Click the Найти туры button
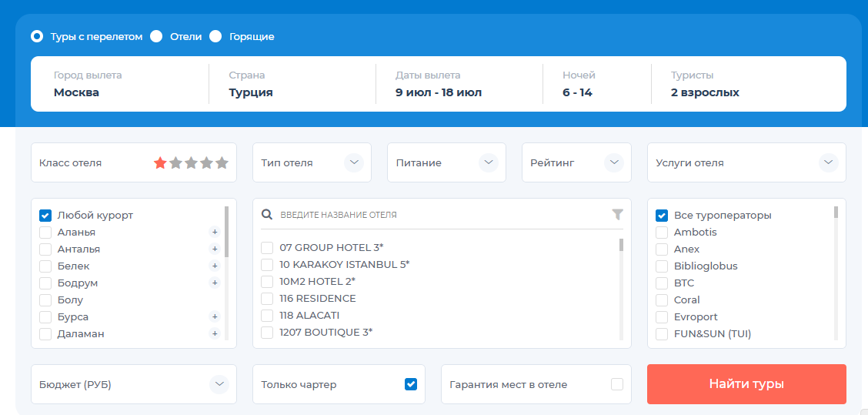 click(746, 384)
